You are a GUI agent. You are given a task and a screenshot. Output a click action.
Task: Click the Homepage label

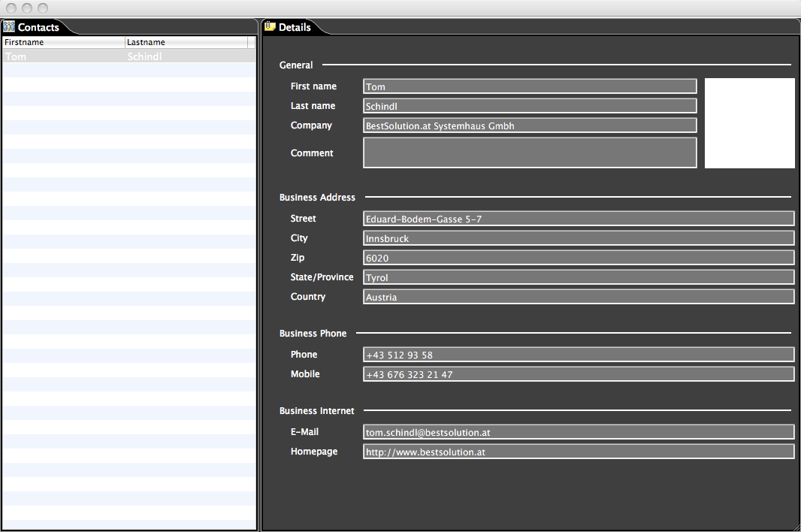point(314,452)
